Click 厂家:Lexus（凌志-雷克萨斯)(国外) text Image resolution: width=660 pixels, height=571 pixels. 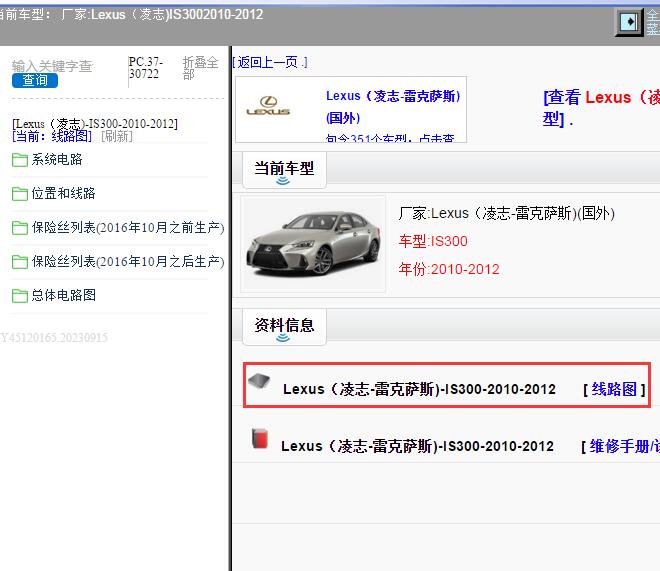pyautogui.click(x=506, y=213)
